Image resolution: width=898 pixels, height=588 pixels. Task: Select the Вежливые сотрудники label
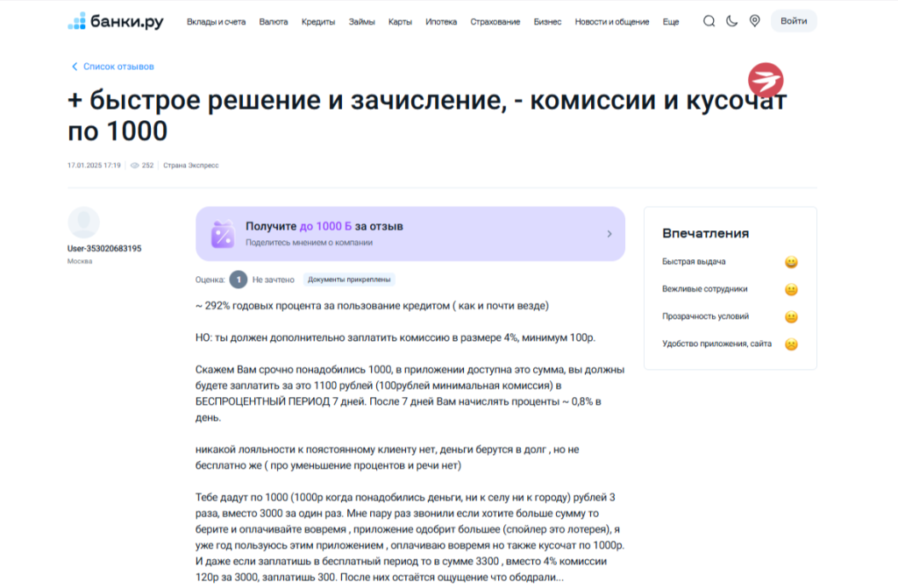pos(704,289)
